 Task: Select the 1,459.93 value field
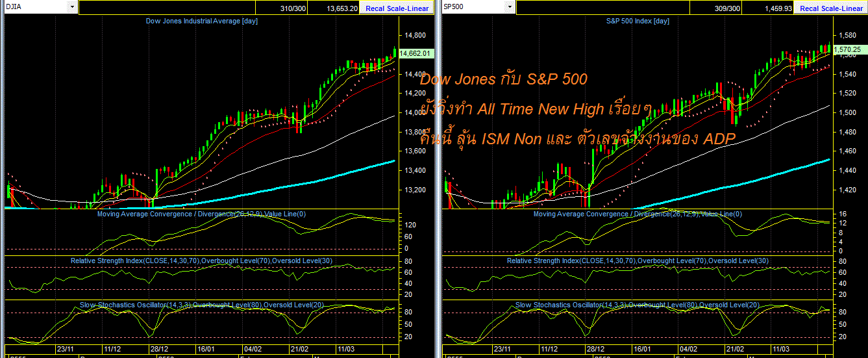click(768, 8)
